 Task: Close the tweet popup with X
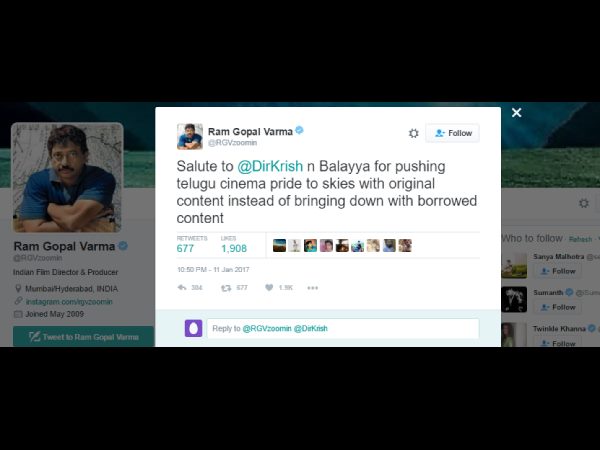[517, 112]
